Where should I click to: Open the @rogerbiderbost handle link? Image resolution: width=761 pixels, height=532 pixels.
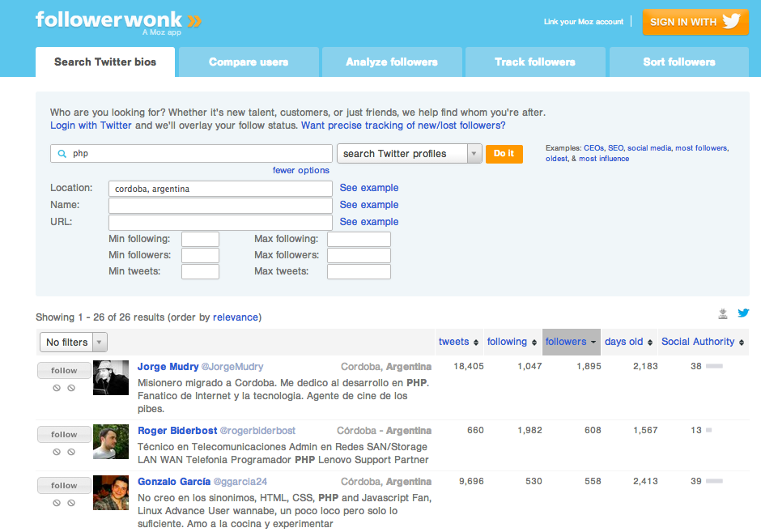point(257,431)
